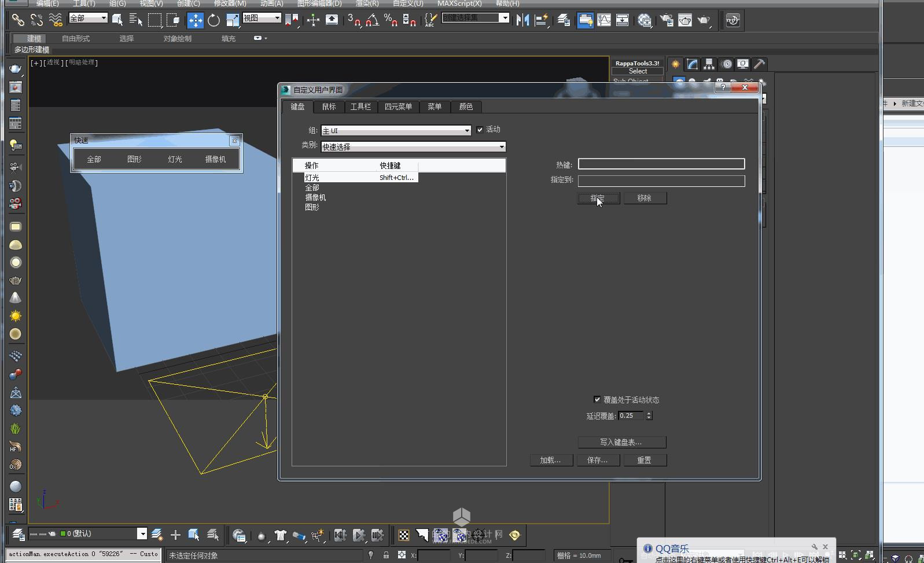Select the Rotate tool icon
Image resolution: width=924 pixels, height=563 pixels.
[x=213, y=20]
